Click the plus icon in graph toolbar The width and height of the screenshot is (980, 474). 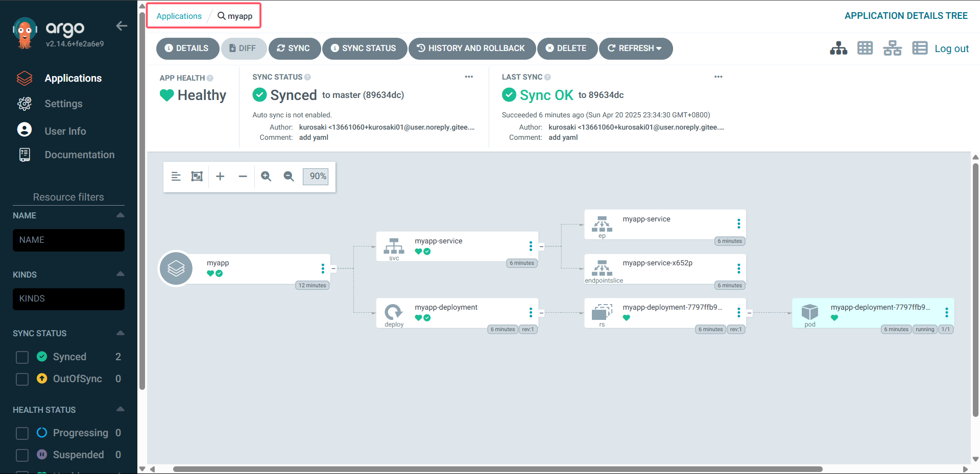click(x=220, y=177)
